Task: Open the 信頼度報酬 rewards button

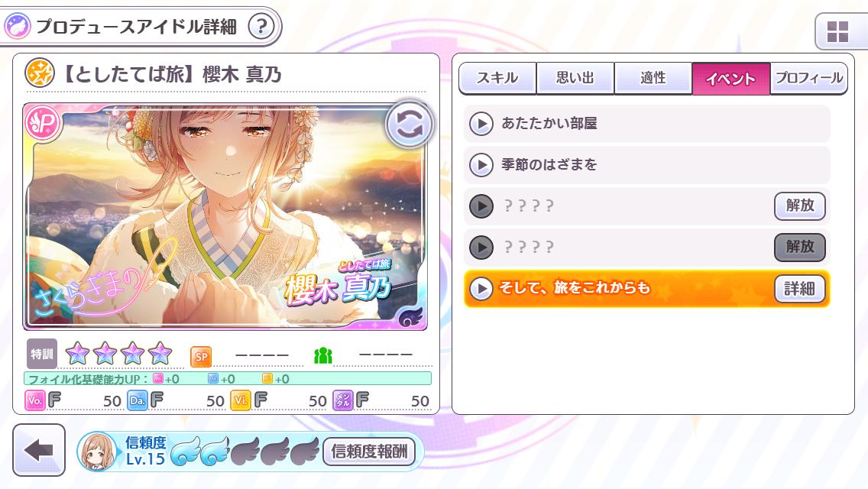Action: tap(369, 452)
